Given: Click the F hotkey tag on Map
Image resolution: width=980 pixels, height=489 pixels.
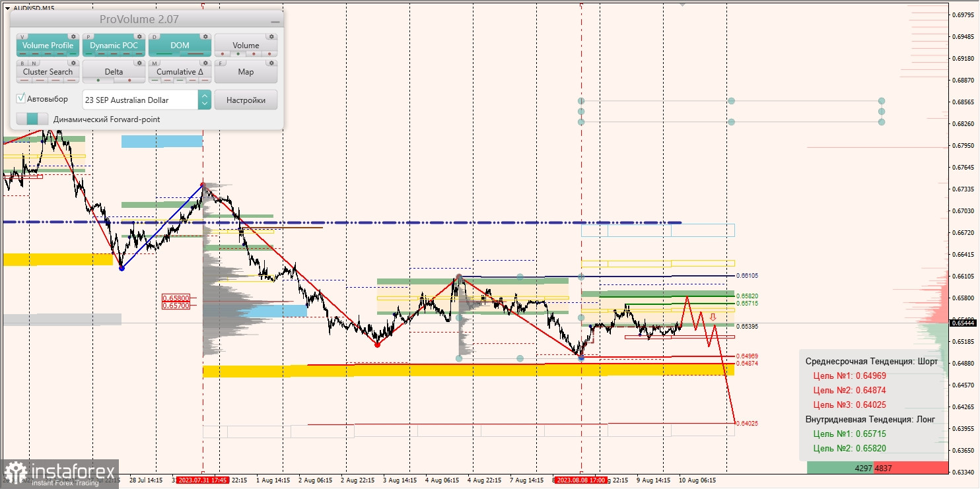Looking at the screenshot, I should click(x=221, y=63).
